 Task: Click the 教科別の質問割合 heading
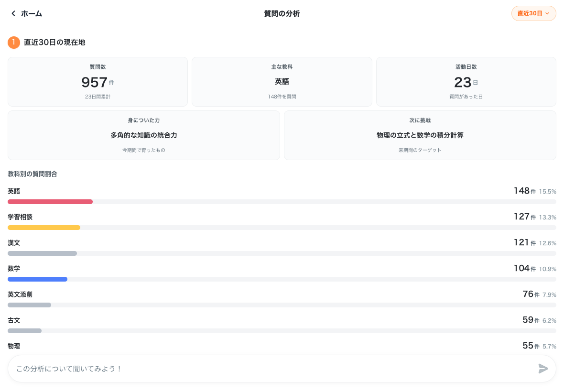coord(33,174)
